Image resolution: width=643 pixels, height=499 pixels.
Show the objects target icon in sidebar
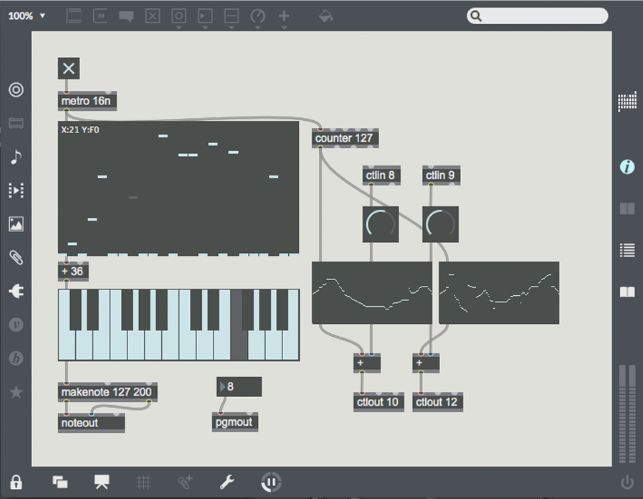[x=16, y=90]
